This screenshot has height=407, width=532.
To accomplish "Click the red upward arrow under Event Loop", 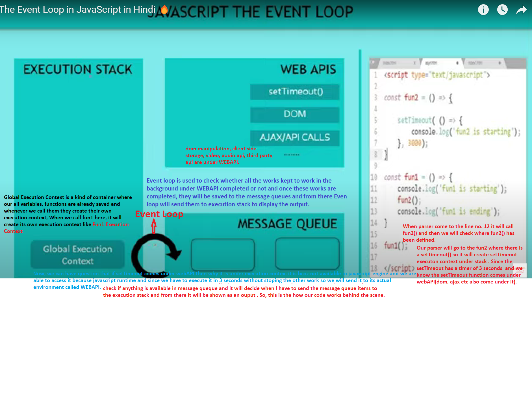I will [x=154, y=226].
